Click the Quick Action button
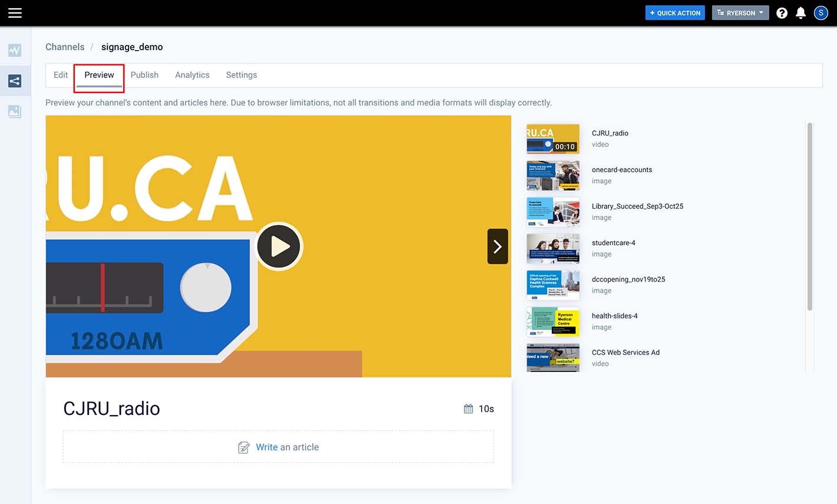This screenshot has width=837, height=504. tap(675, 13)
